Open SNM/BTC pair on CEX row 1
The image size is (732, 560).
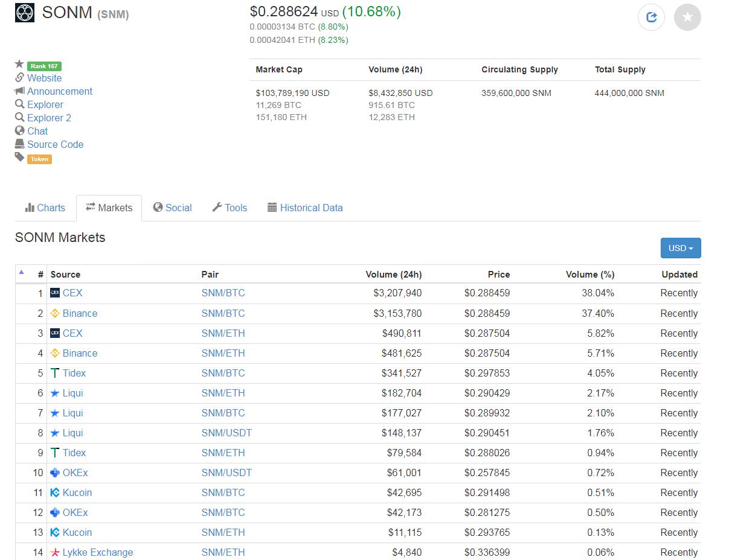[x=223, y=293]
